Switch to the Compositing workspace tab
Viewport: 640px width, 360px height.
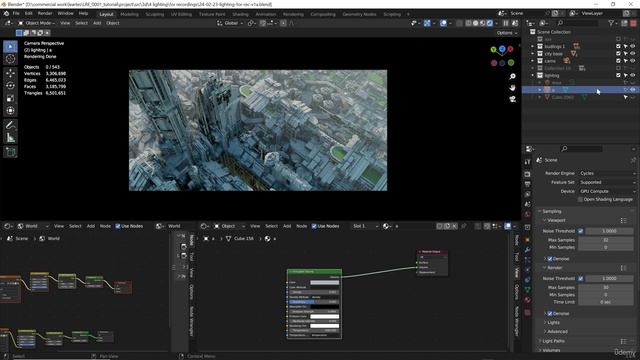pos(323,14)
